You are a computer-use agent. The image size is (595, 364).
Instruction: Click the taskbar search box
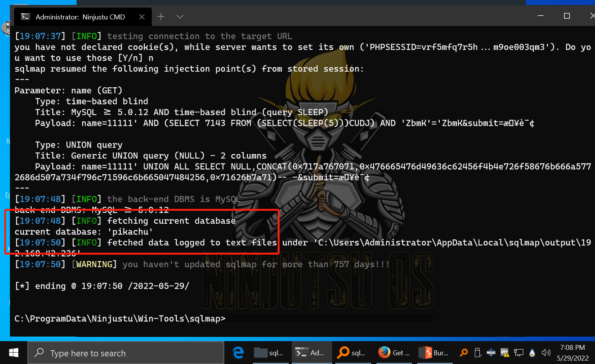coord(126,353)
